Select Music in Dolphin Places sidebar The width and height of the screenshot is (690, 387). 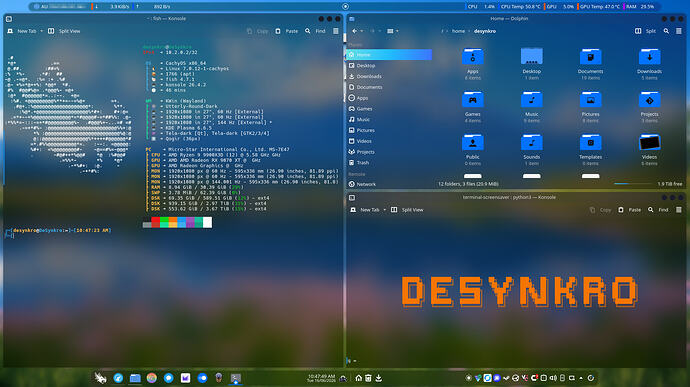[x=389, y=119]
